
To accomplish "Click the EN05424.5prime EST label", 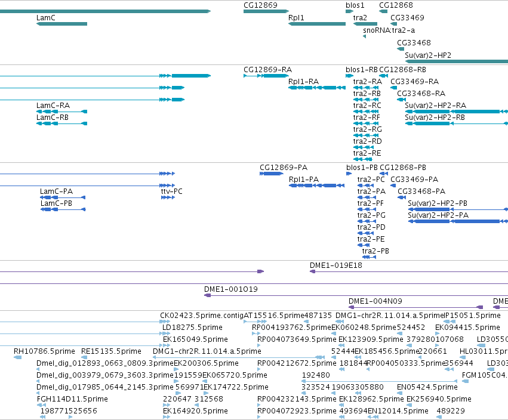I will (x=427, y=387).
